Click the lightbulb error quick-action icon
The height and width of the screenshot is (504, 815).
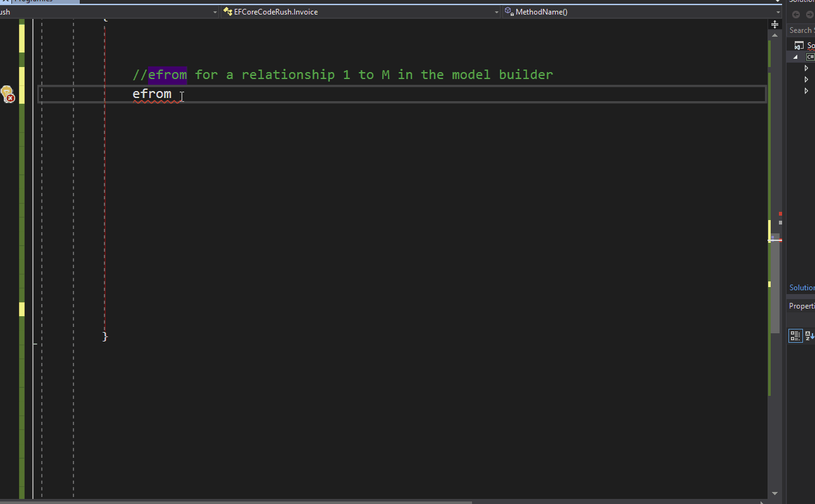point(8,94)
